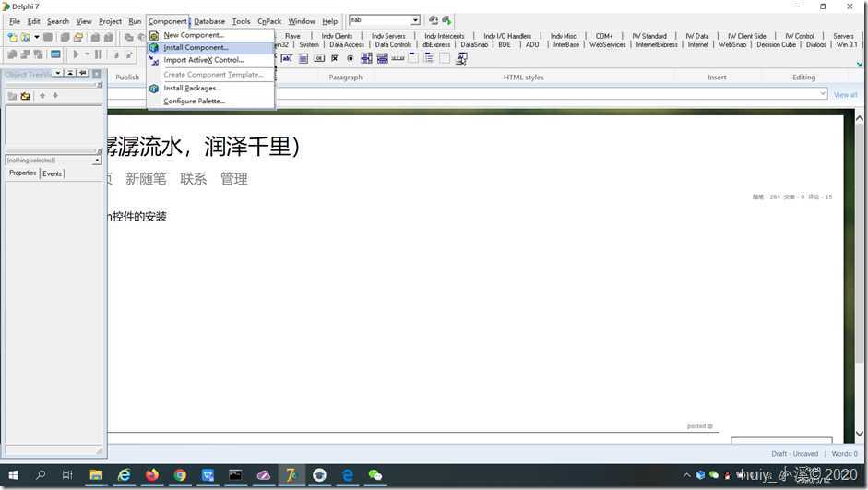Click the Open file toolbar icon
Image resolution: width=868 pixels, height=490 pixels.
[x=26, y=38]
